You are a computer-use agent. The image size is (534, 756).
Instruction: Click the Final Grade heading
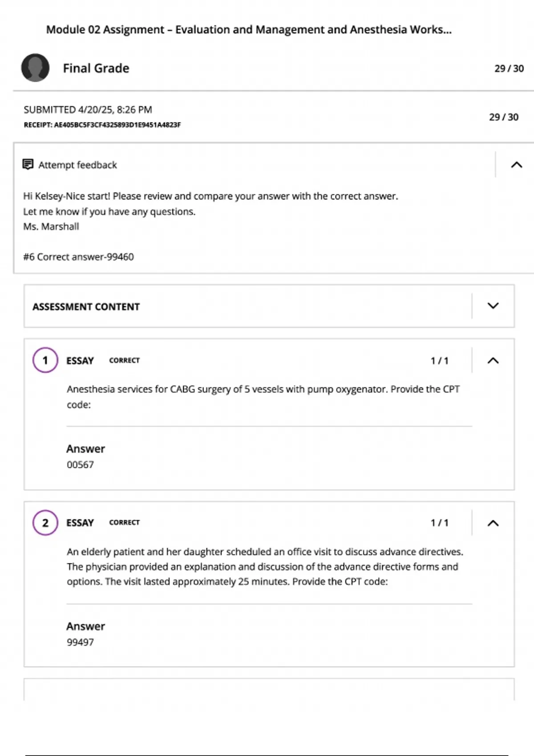96,68
